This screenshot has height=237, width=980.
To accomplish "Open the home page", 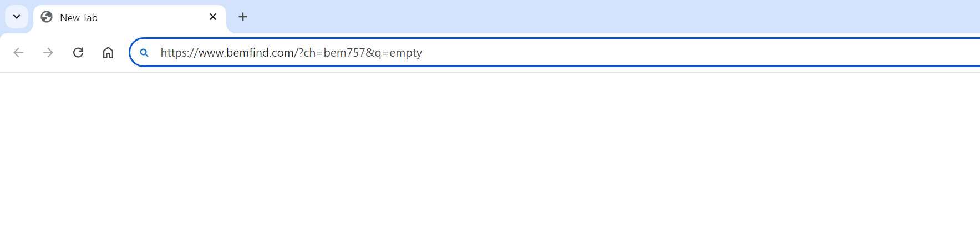I will 108,53.
